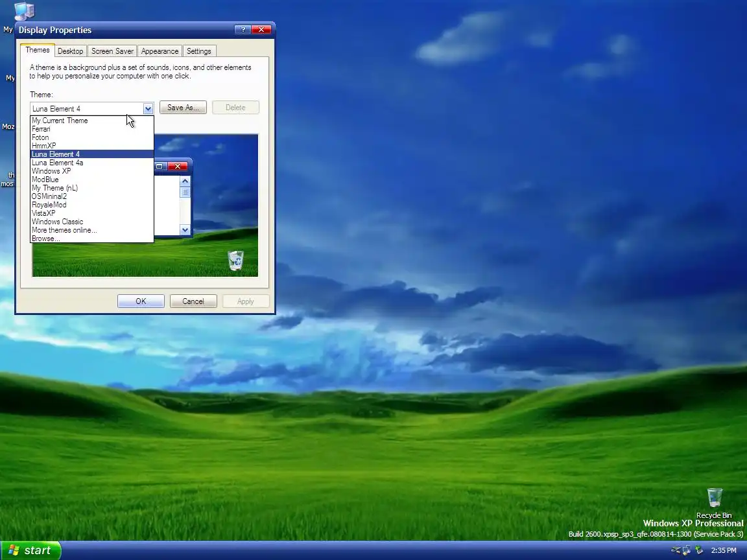Image resolution: width=747 pixels, height=560 pixels.
Task: Pick the ModBlue theme
Action: (92, 180)
